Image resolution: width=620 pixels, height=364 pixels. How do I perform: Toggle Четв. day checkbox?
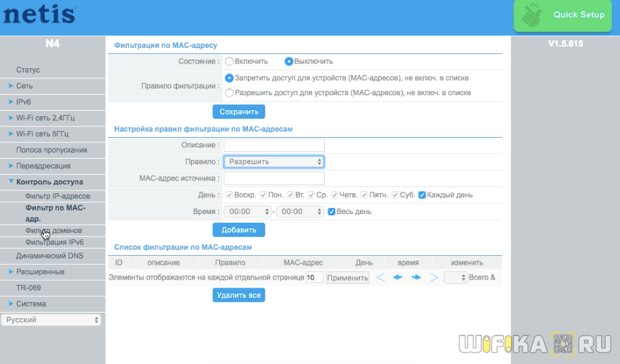coord(334,195)
